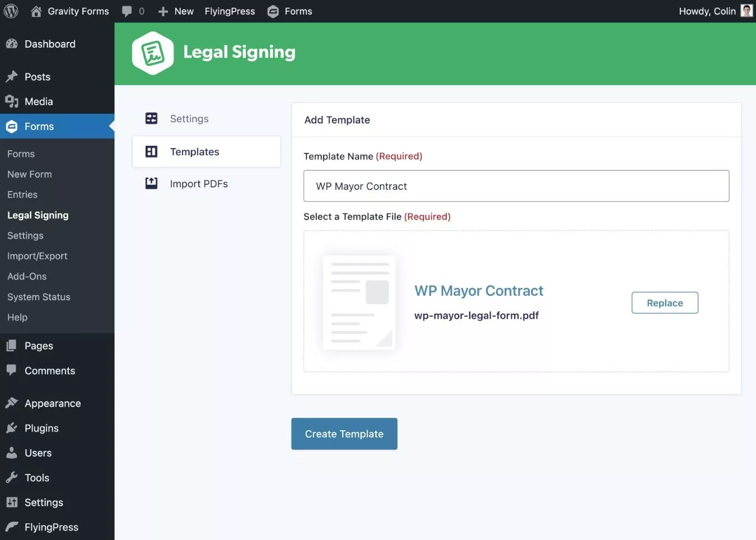Click the PDF document thumbnail preview

(360, 302)
